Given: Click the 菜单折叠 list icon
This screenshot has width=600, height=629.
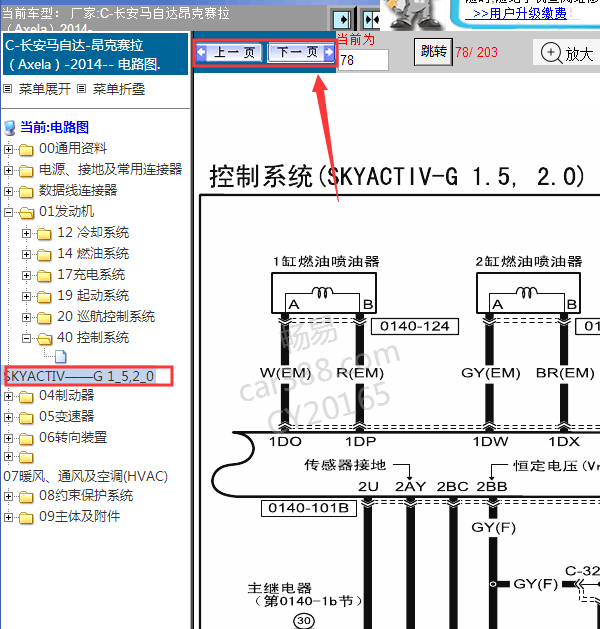Looking at the screenshot, I should [81, 89].
